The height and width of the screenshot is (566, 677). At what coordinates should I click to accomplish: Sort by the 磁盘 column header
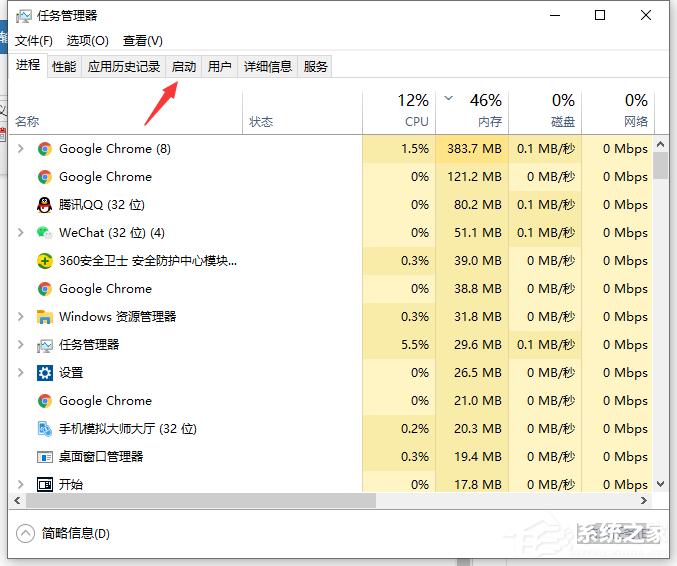(x=545, y=112)
